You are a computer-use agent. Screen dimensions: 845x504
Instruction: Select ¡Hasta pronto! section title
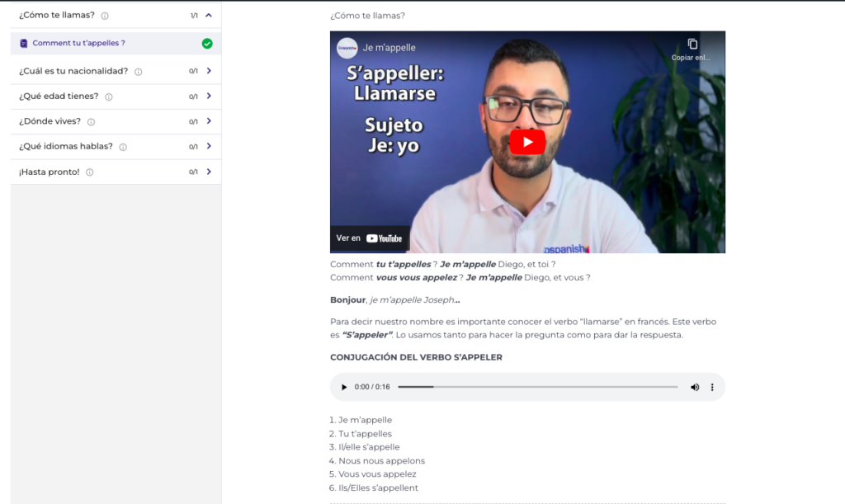[49, 172]
